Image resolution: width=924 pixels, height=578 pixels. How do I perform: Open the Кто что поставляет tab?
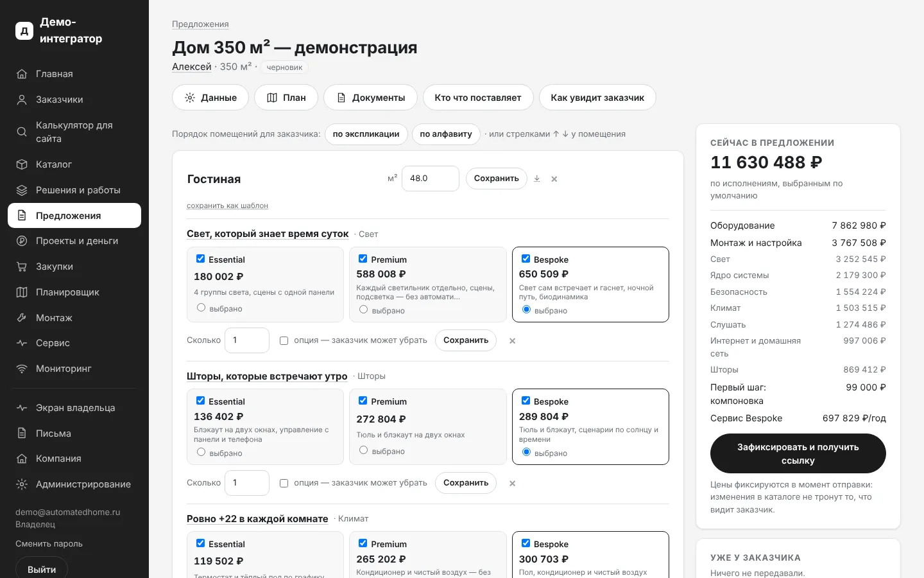coord(478,98)
